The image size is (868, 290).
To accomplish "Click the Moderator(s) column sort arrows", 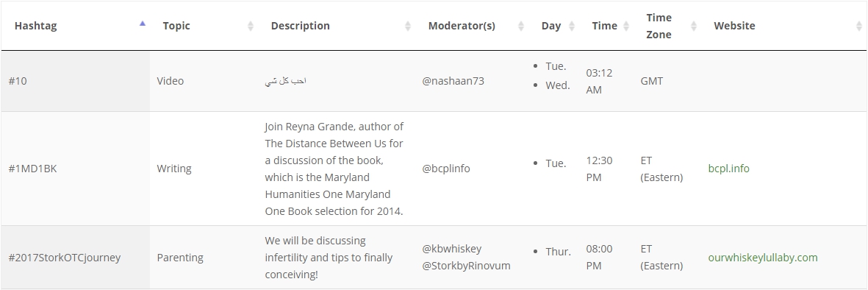I will point(521,26).
